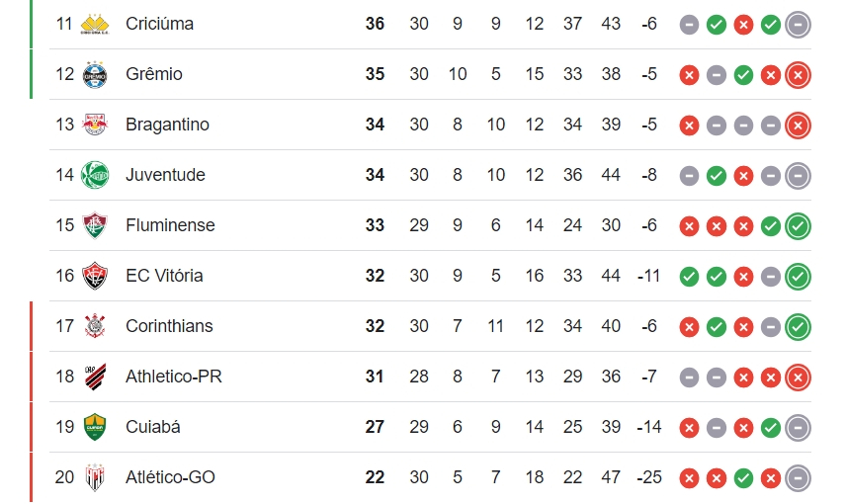The width and height of the screenshot is (847, 504).
Task: Click the Athletico-PR club crest icon
Action: pos(95,377)
